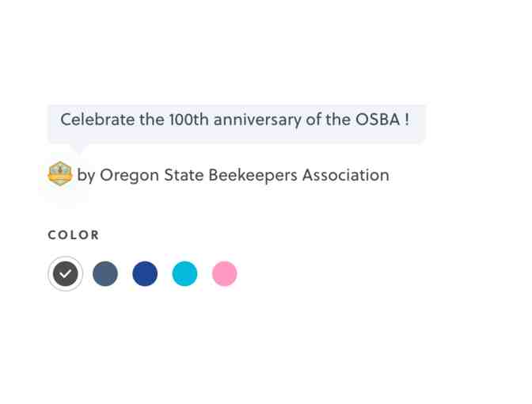Select the pink color swatch
Image resolution: width=532 pixels, height=404 pixels.
pyautogui.click(x=224, y=274)
